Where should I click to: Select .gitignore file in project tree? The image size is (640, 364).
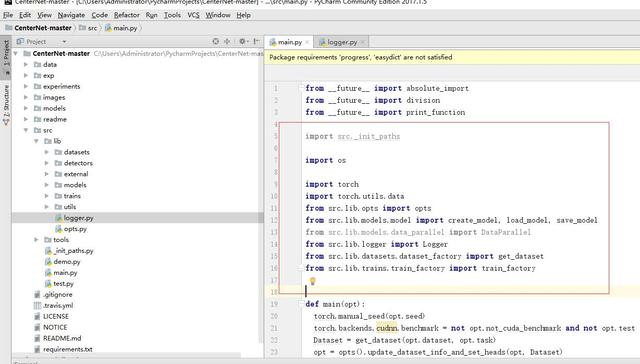coord(58,294)
